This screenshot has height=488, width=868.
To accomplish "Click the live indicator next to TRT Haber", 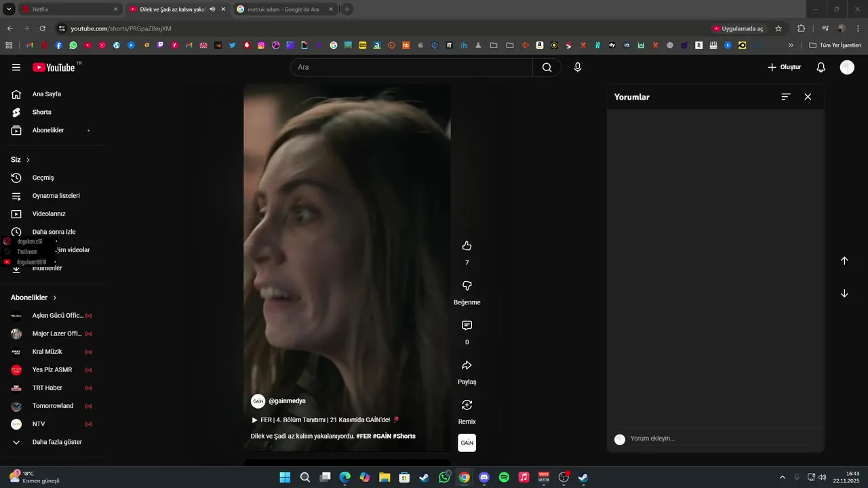I will [88, 388].
